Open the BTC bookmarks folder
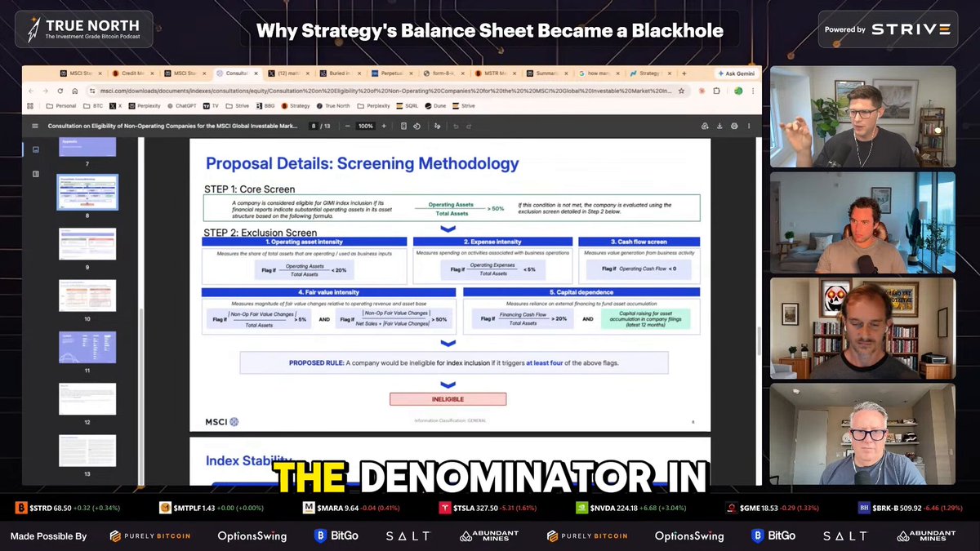This screenshot has height=551, width=980. [x=91, y=106]
